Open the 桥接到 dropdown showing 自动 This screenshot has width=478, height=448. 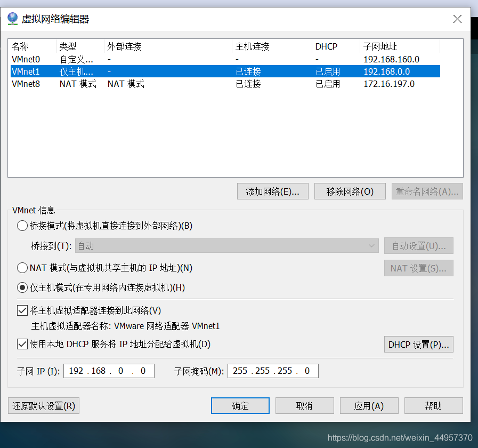click(227, 246)
